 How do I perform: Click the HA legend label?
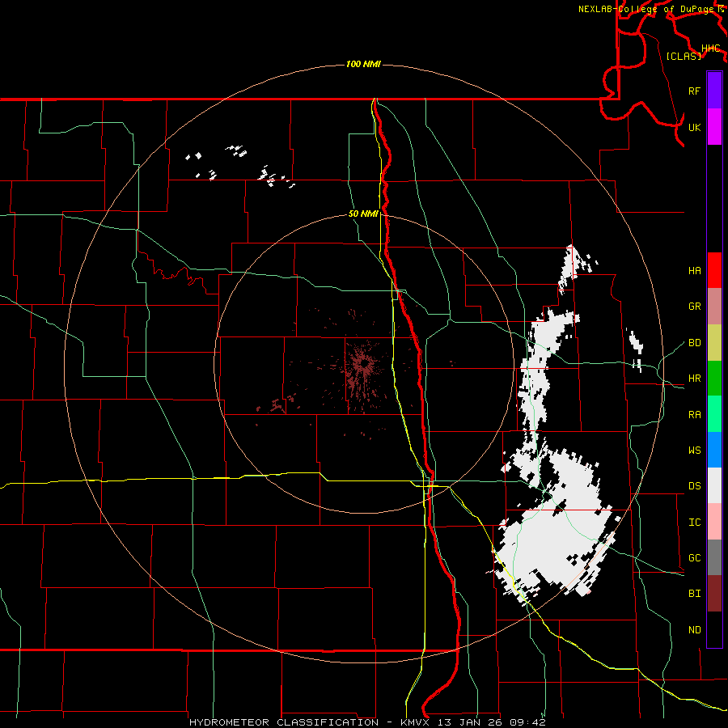[x=695, y=271]
